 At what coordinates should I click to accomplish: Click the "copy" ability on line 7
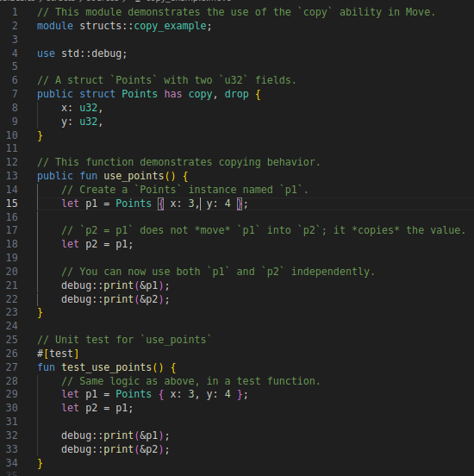click(x=200, y=94)
